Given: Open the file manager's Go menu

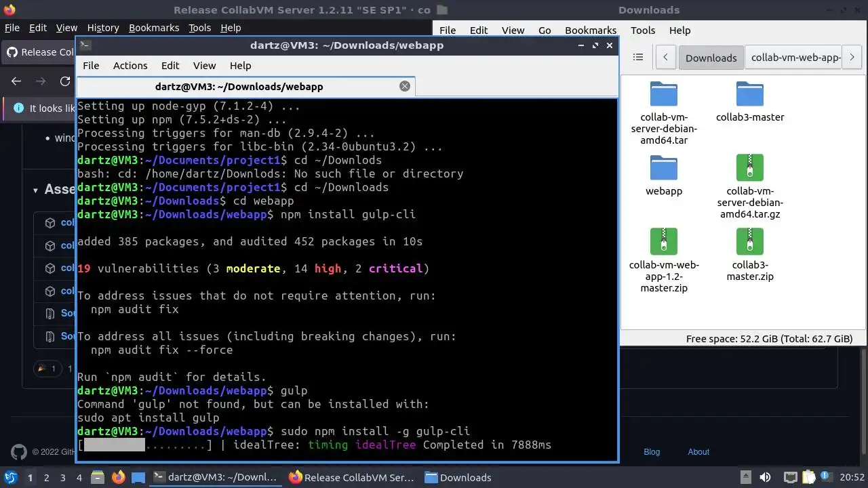Looking at the screenshot, I should click(545, 30).
